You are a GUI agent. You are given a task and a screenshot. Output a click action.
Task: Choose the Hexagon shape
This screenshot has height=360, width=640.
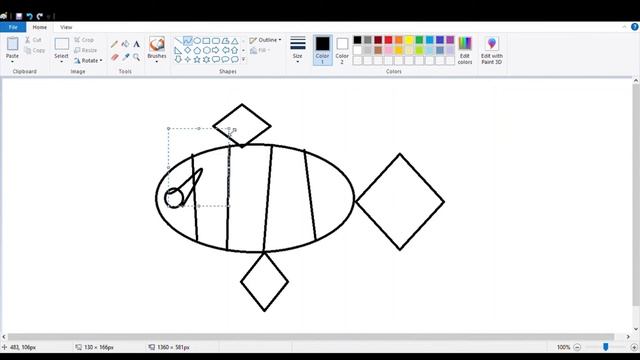click(x=207, y=50)
